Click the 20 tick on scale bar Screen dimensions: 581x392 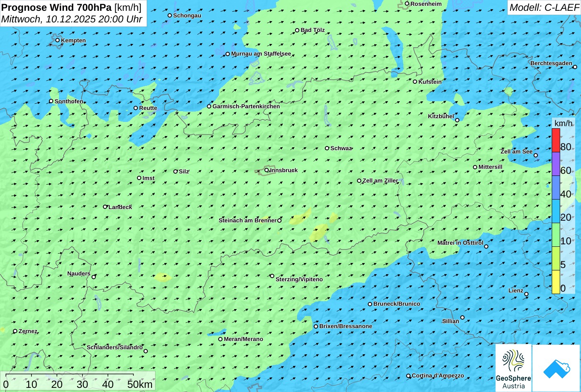57,385
